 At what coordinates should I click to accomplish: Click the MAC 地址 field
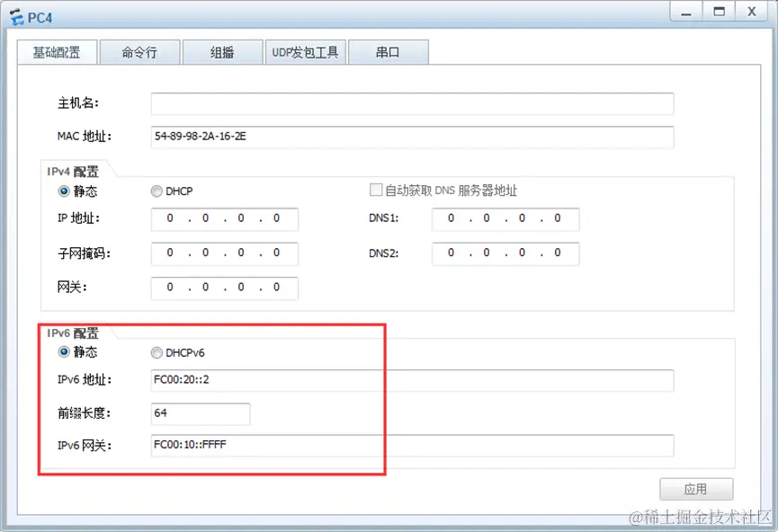(412, 137)
